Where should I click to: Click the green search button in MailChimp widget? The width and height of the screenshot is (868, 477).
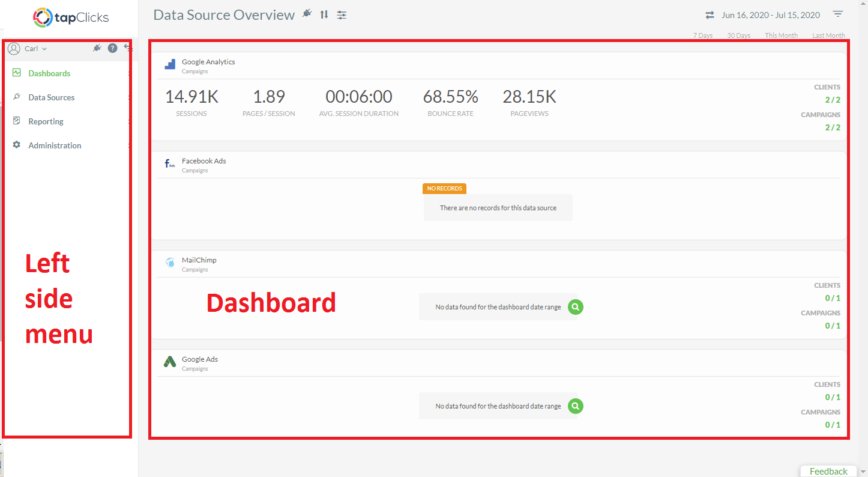[x=575, y=307]
